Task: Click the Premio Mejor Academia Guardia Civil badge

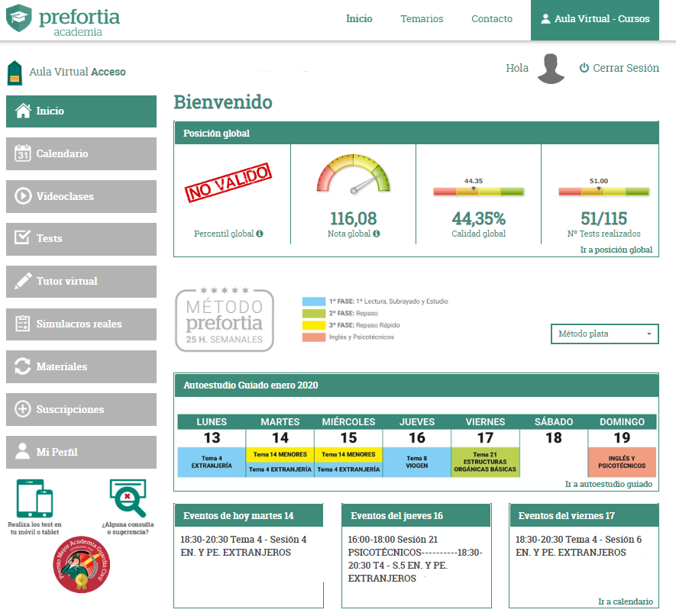Action: coord(82,564)
